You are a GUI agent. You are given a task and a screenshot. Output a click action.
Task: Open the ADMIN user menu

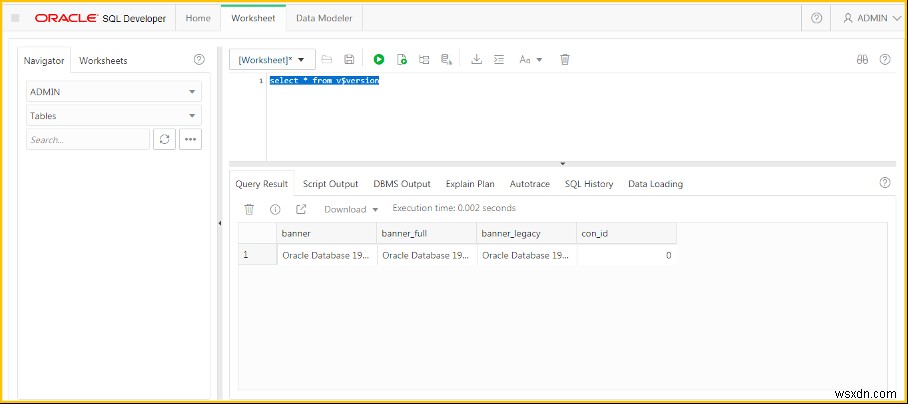pyautogui.click(x=866, y=18)
